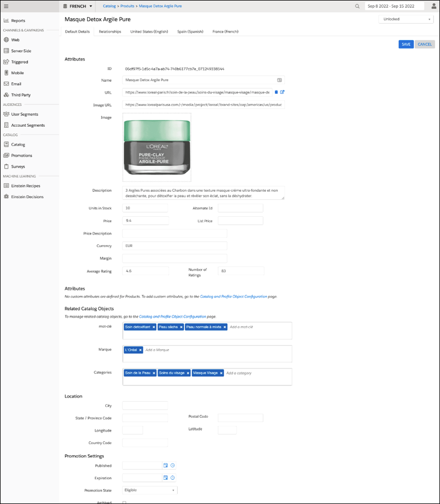Remove the L'Oréal brand tag

pyautogui.click(x=140, y=350)
